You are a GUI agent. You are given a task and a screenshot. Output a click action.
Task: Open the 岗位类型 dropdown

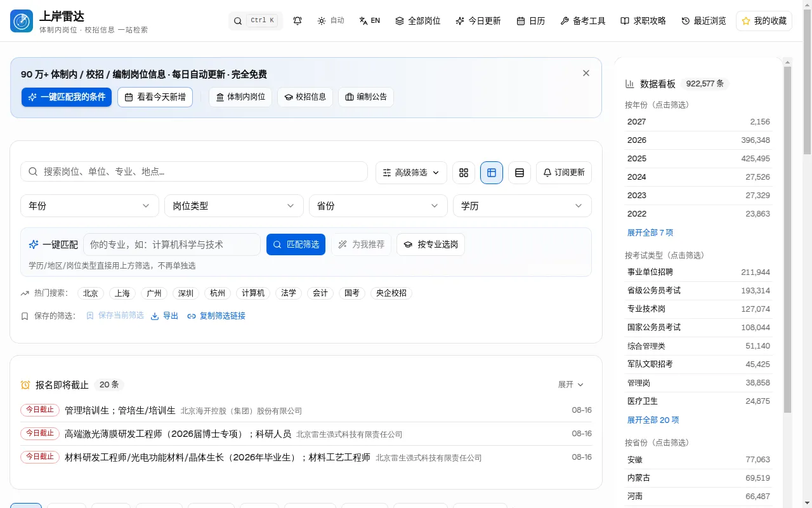tap(234, 206)
